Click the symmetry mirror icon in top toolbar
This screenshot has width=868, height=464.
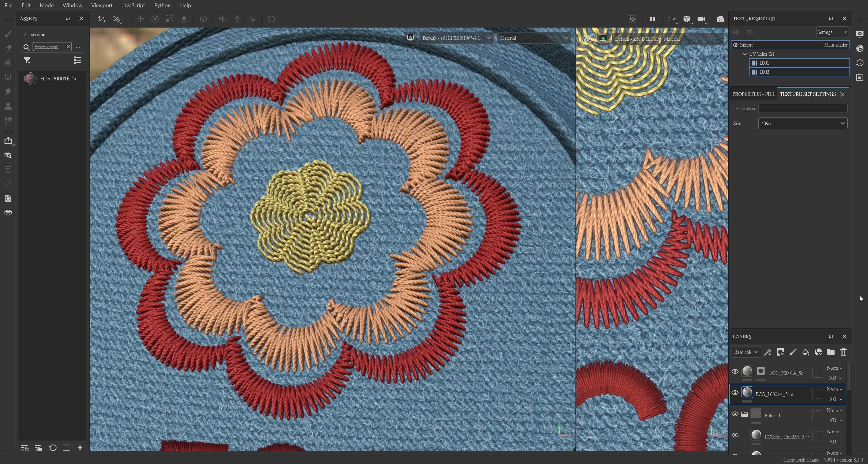(223, 19)
